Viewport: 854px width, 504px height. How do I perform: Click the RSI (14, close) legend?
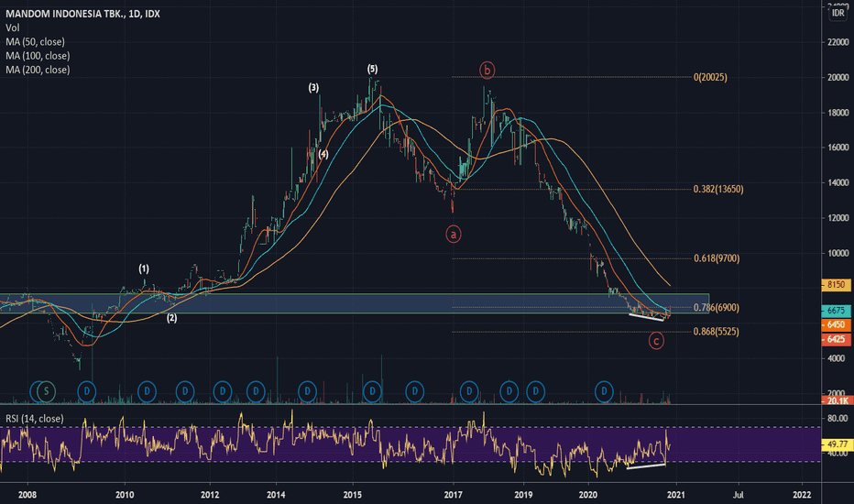pyautogui.click(x=34, y=419)
